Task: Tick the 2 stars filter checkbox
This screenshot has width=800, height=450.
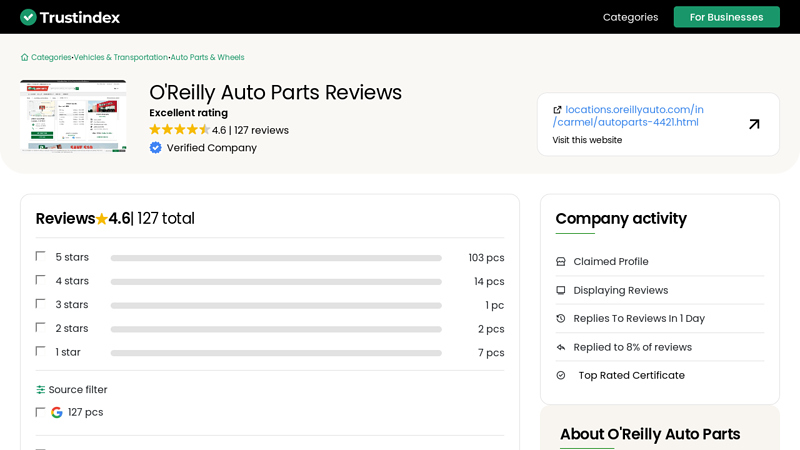Action: (40, 327)
